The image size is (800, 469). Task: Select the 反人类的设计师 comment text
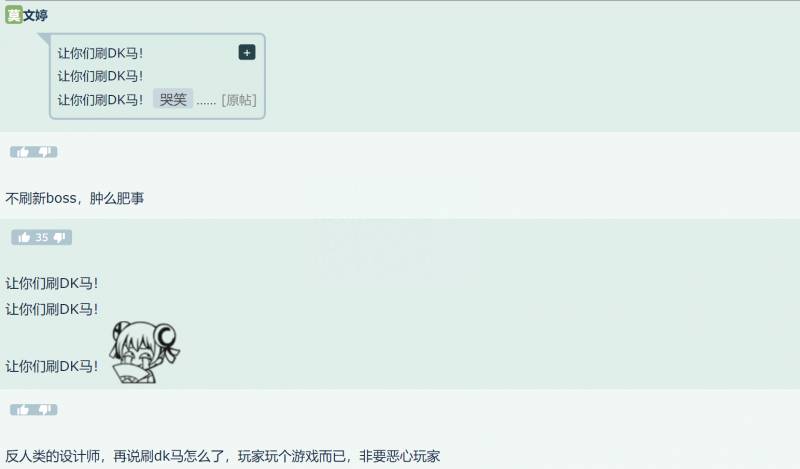coord(222,456)
